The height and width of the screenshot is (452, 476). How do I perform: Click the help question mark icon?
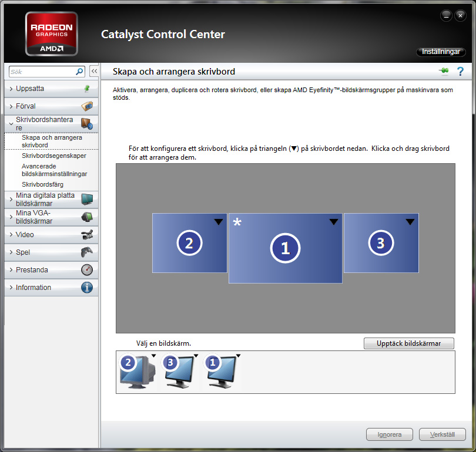[x=460, y=72]
